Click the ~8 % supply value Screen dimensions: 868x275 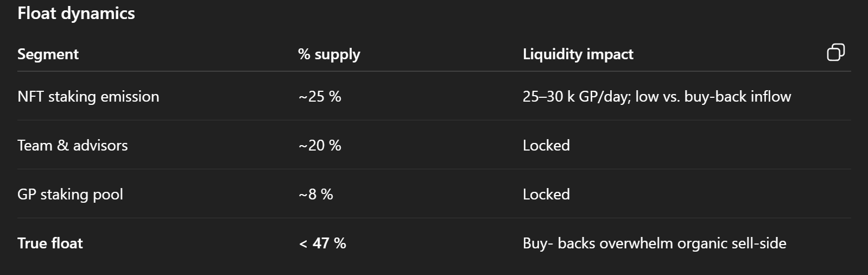pos(316,194)
